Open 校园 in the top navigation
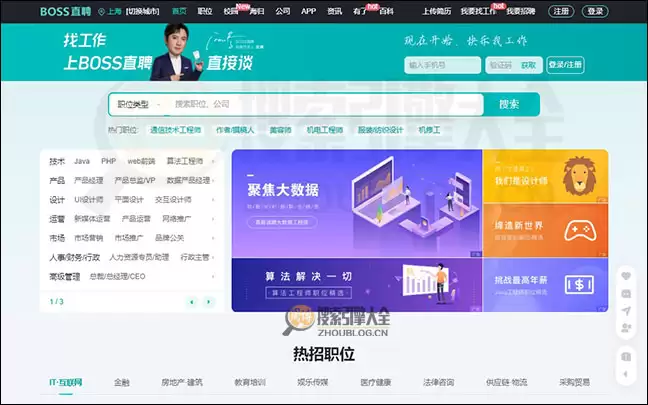The height and width of the screenshot is (405, 648). click(231, 12)
